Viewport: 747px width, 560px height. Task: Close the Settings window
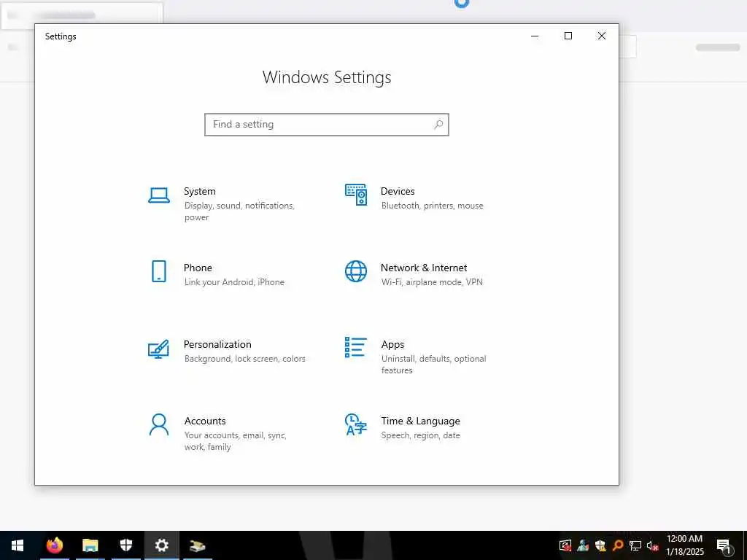(x=602, y=36)
